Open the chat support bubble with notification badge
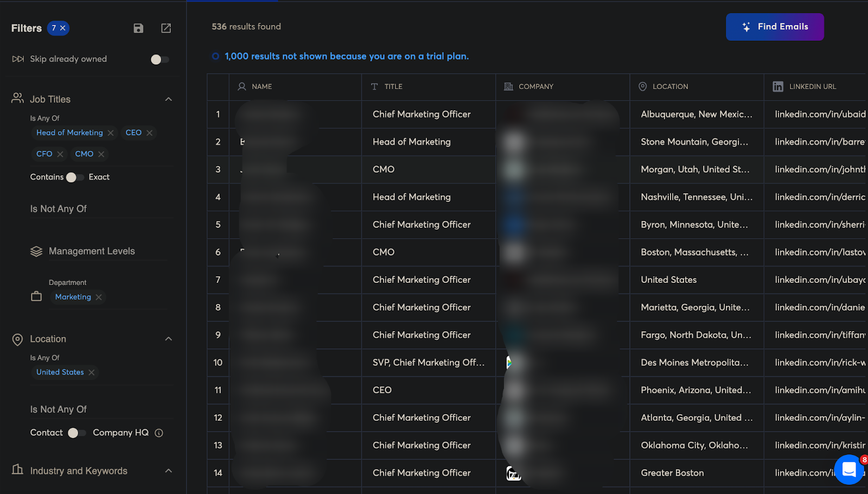The height and width of the screenshot is (494, 868). [x=849, y=470]
